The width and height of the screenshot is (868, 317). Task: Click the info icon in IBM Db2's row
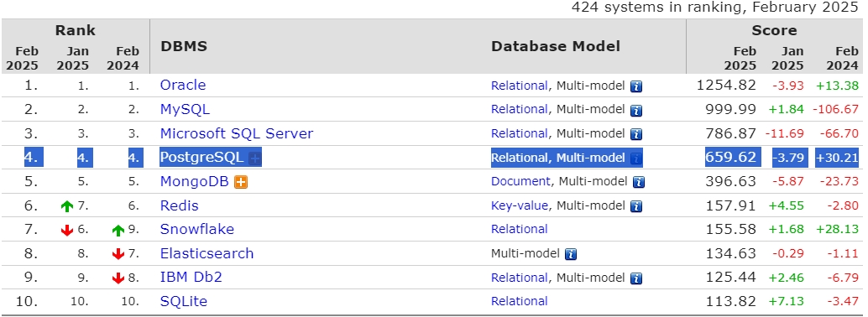tap(636, 278)
